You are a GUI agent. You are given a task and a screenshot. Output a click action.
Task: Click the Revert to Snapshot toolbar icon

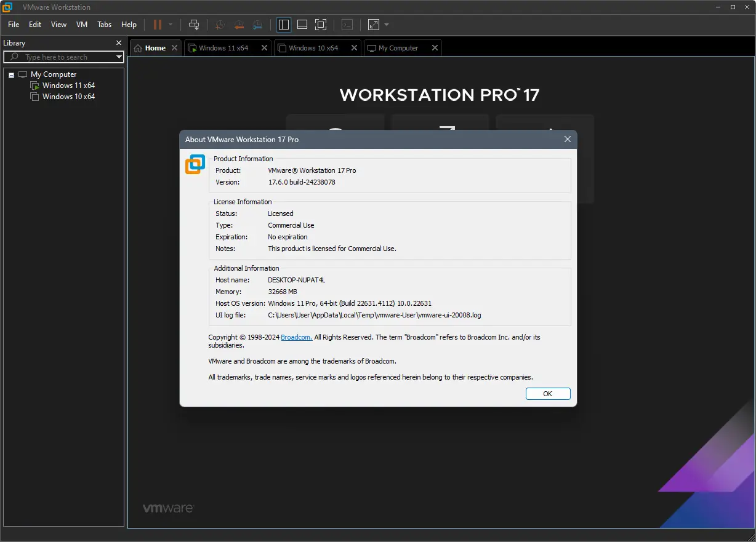[239, 25]
